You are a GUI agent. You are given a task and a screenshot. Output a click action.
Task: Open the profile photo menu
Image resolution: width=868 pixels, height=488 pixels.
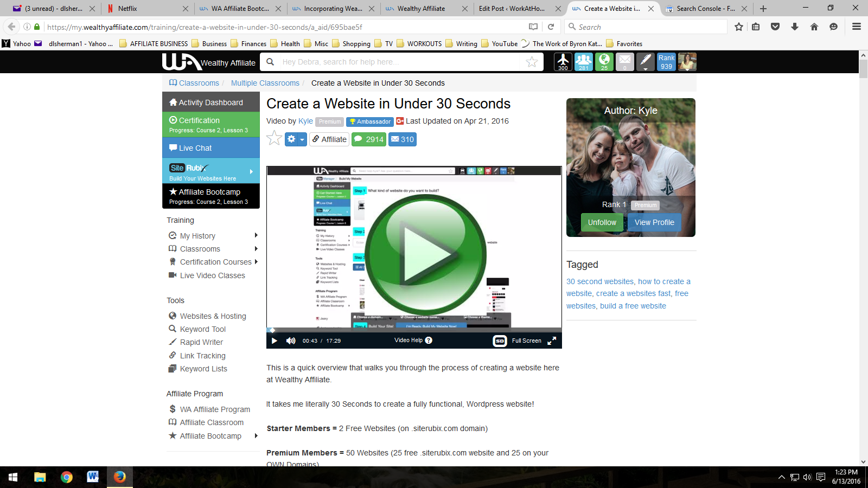point(687,62)
